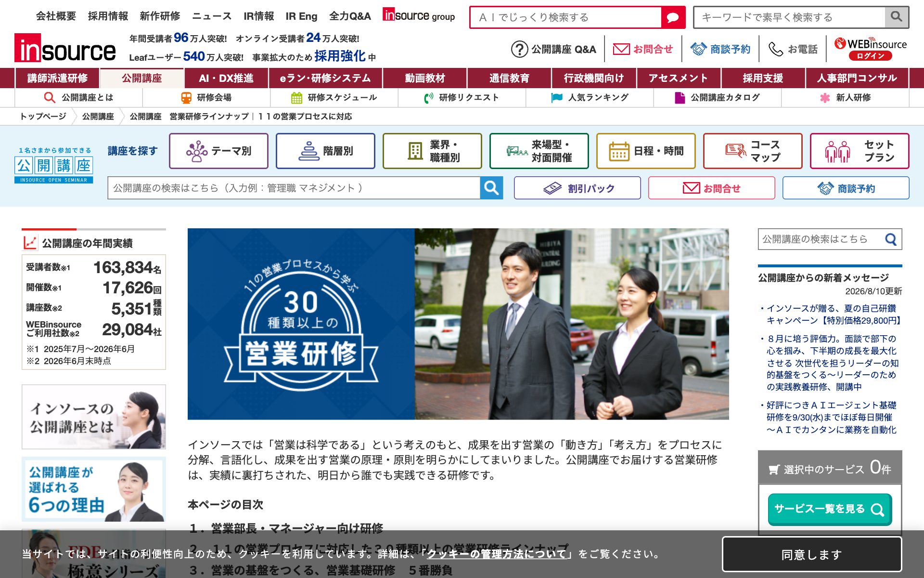Image resolution: width=924 pixels, height=578 pixels.
Task: Click the red お問合せ button below search
Action: [711, 188]
